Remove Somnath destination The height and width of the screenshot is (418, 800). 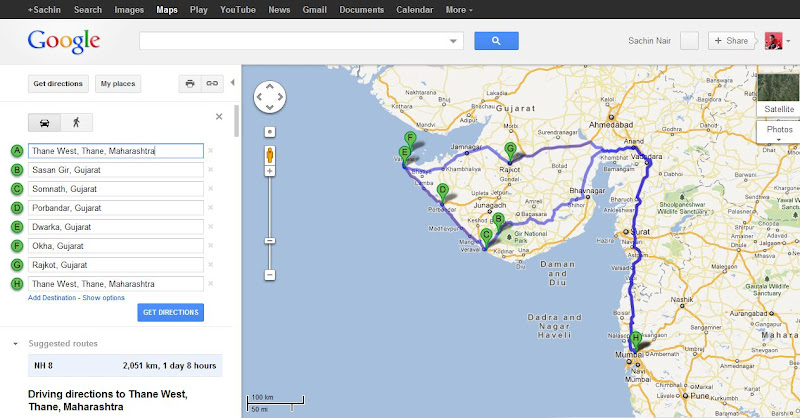pos(210,189)
